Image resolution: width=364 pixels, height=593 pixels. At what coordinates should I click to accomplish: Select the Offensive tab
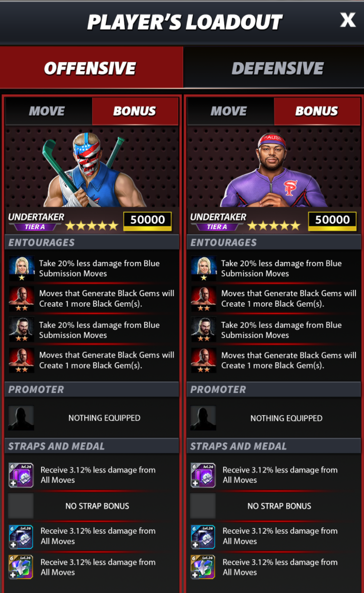(91, 67)
